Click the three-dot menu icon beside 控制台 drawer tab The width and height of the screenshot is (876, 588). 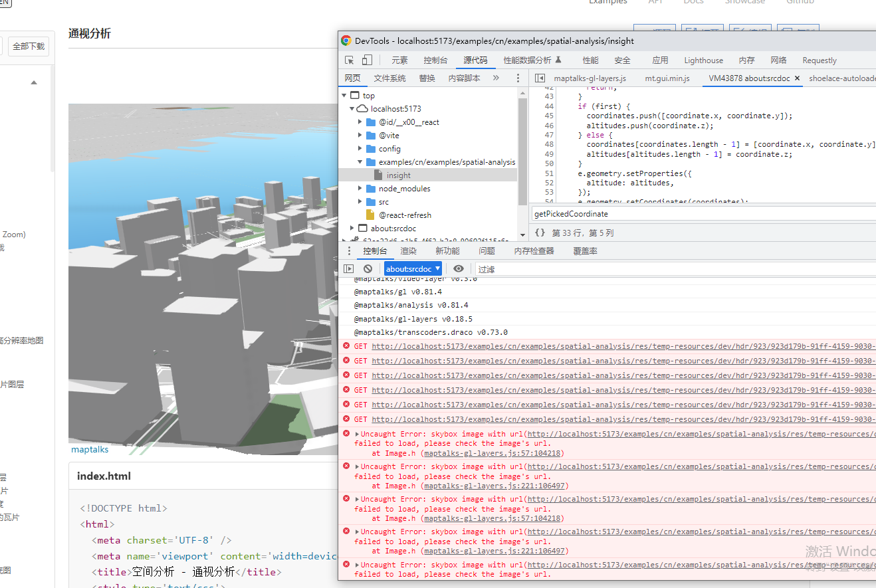pyautogui.click(x=350, y=250)
